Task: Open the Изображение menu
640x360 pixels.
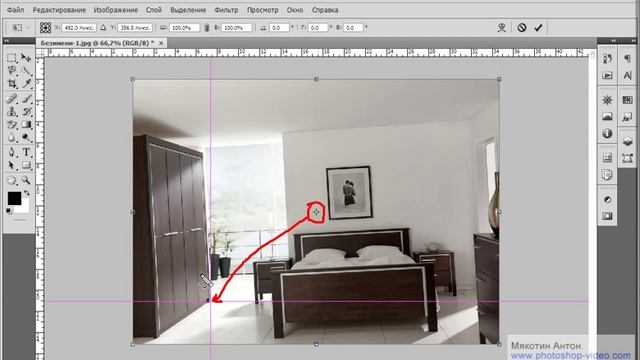Action: pos(116,10)
